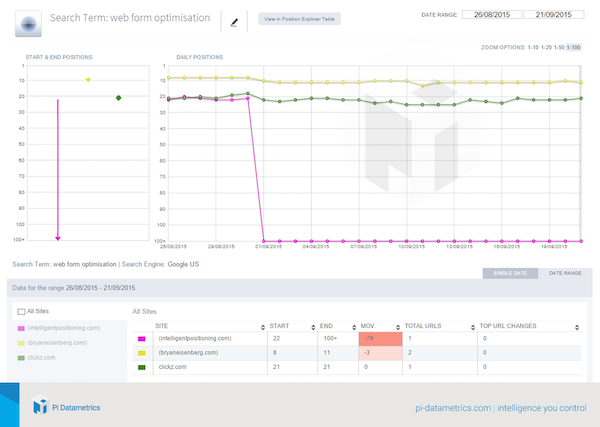This screenshot has width=600, height=427.
Task: Open View in Position Explorer Table
Action: 299,19
